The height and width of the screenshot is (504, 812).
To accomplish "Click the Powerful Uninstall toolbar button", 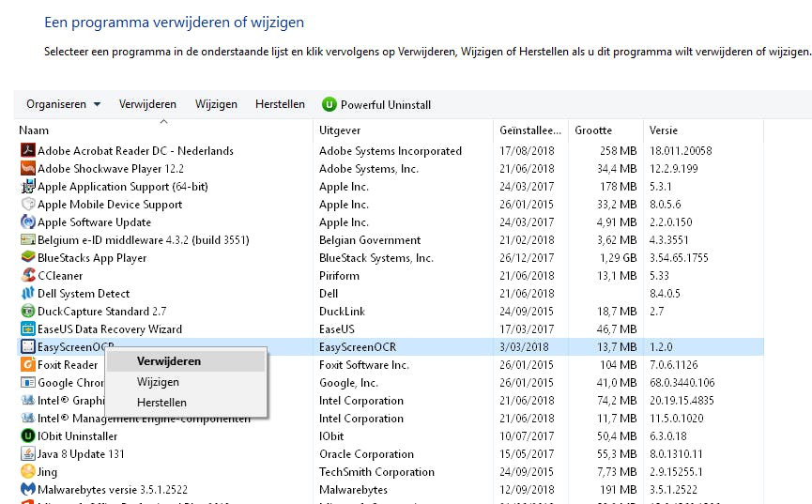I will coord(376,104).
